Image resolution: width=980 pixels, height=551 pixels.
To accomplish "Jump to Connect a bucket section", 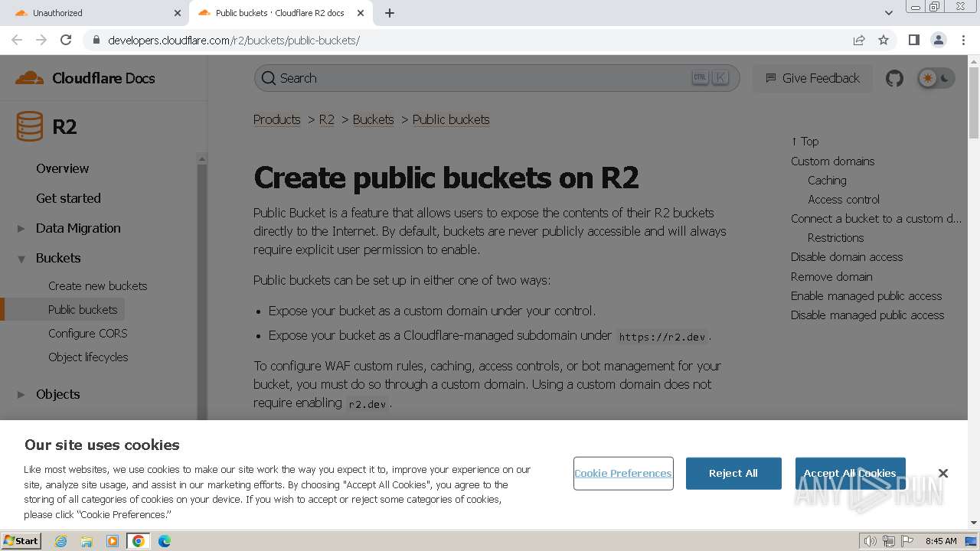I will coord(876,218).
